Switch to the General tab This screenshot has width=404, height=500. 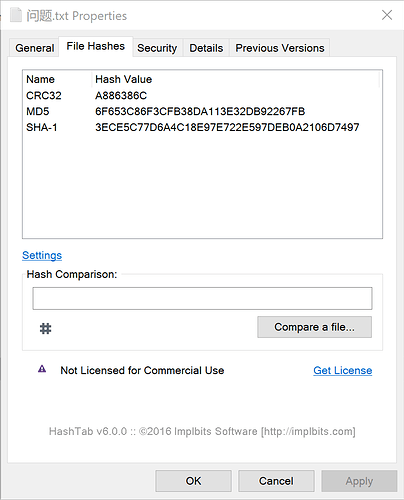(34, 48)
